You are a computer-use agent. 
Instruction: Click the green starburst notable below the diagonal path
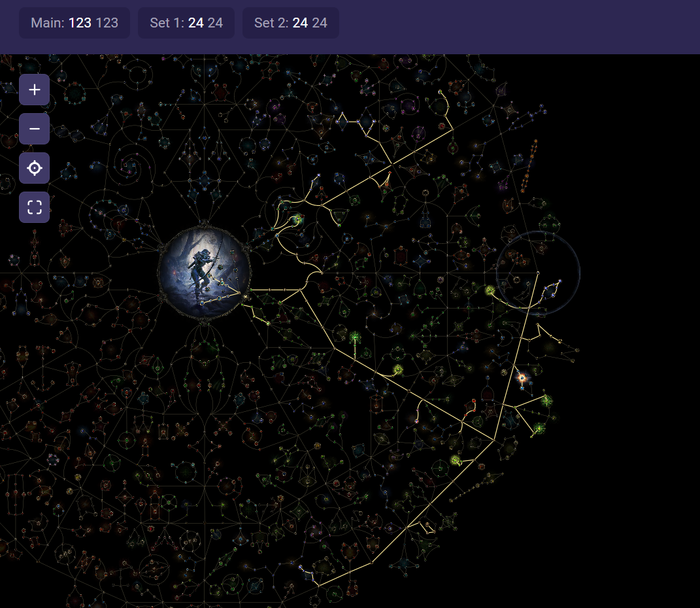click(x=356, y=337)
